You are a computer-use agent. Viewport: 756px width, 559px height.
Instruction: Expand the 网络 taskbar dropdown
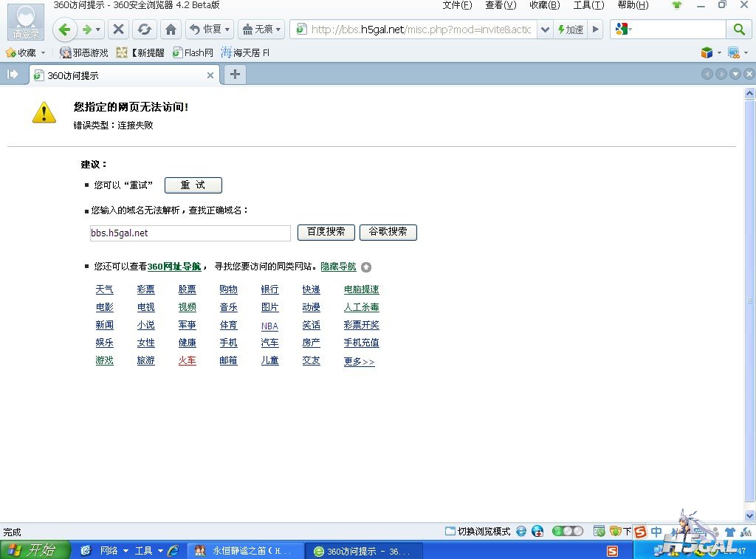click(x=126, y=550)
